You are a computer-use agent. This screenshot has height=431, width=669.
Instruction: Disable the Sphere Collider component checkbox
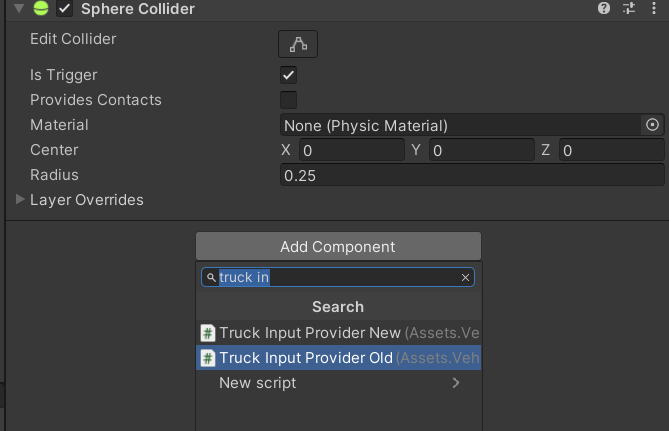(x=65, y=9)
